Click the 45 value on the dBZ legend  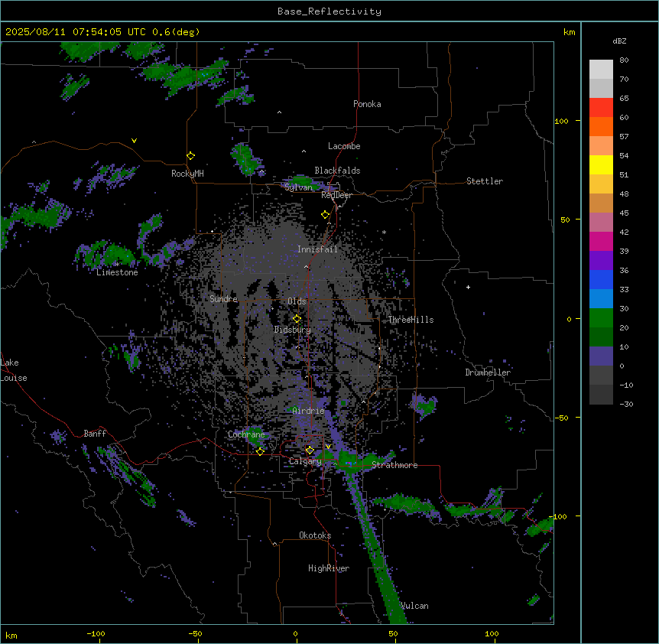coord(624,213)
